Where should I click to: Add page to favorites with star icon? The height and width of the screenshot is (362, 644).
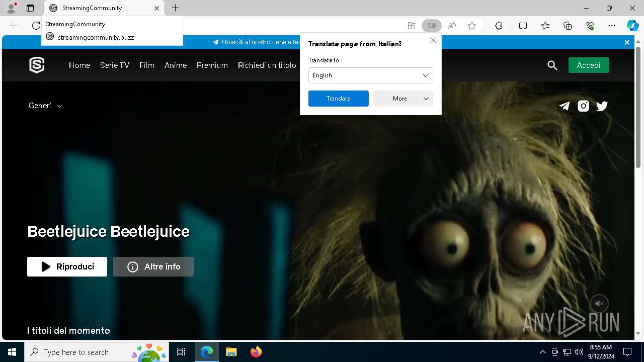(472, 26)
